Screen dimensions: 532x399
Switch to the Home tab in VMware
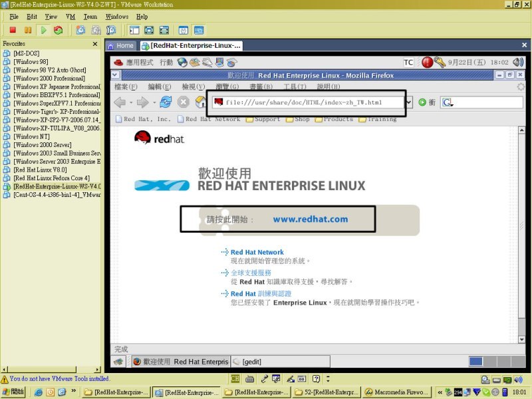pyautogui.click(x=121, y=46)
